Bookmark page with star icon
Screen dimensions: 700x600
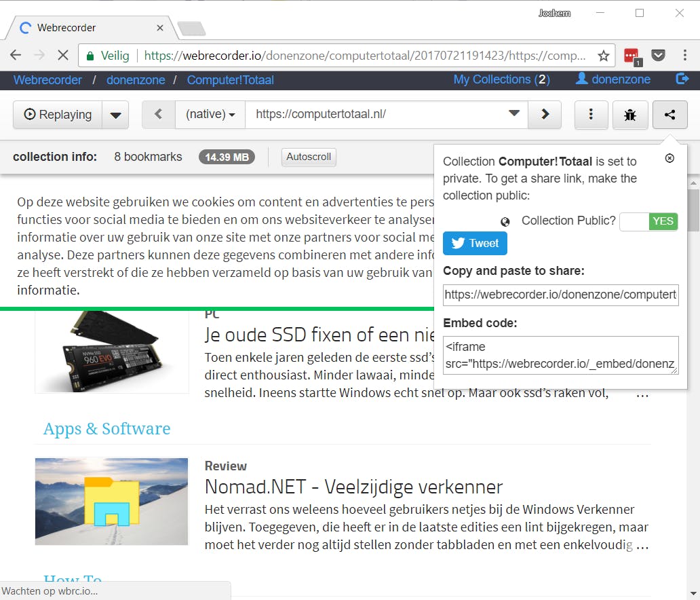[604, 56]
